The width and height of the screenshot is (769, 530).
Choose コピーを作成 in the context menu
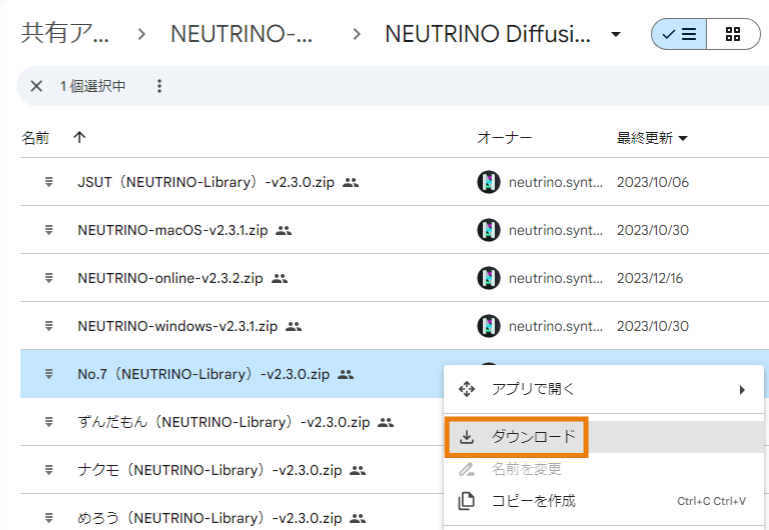(x=604, y=501)
